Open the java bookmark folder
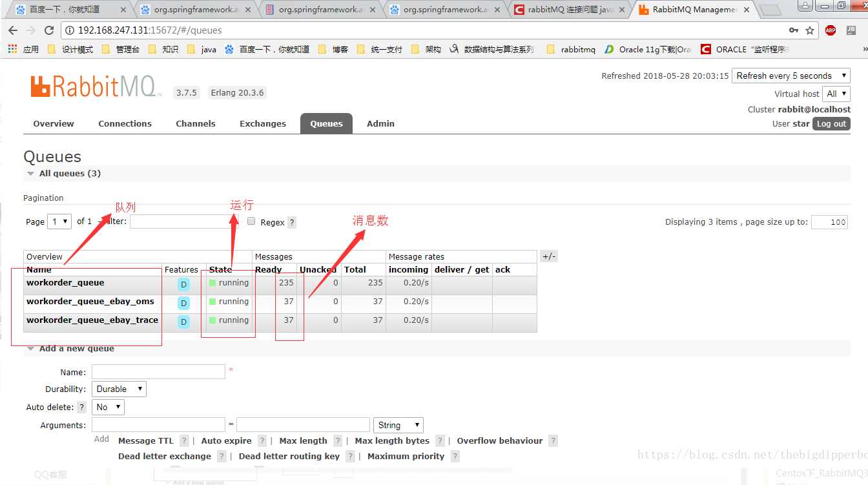868x485 pixels. pos(201,49)
